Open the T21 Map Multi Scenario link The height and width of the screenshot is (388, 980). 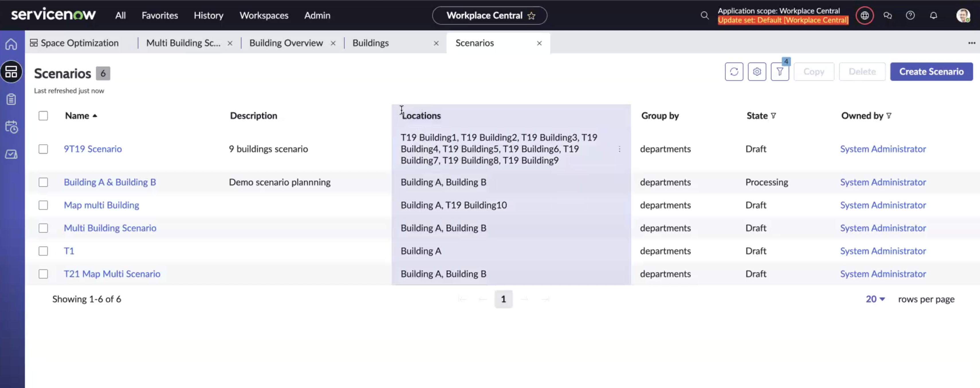point(112,274)
